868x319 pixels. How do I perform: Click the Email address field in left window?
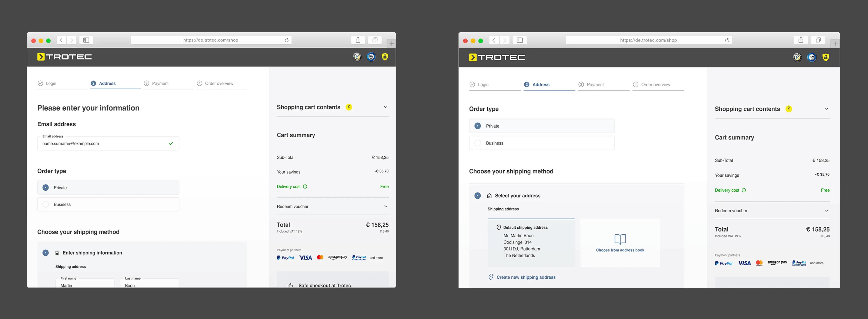click(108, 144)
